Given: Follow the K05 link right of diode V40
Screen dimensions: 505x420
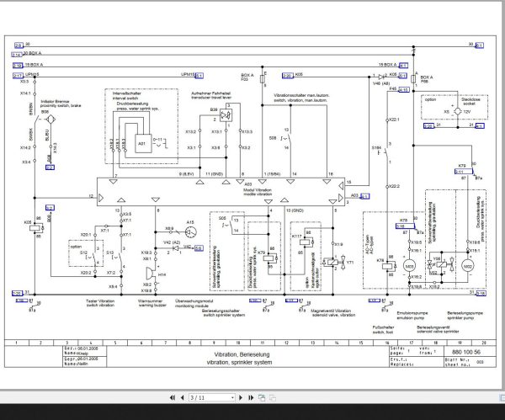Looking at the screenshot, I should point(403,76).
